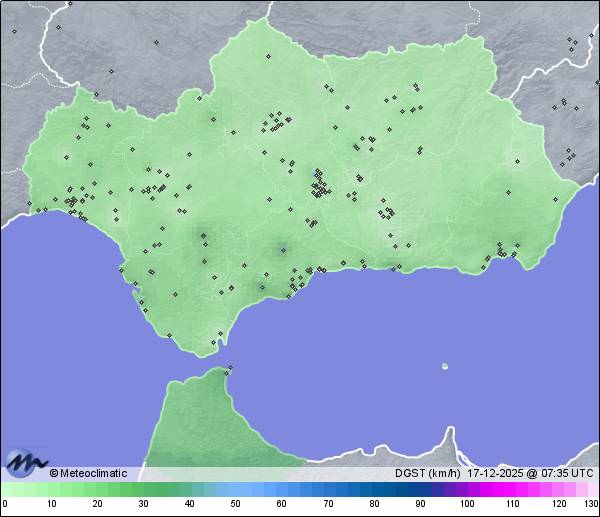Click the Alborán island station marker
The image size is (600, 517).
click(444, 366)
